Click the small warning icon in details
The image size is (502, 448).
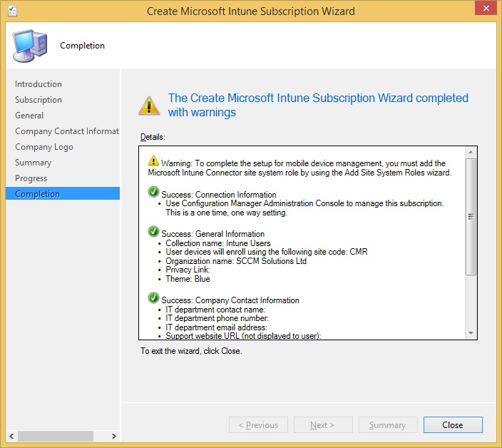point(153,161)
